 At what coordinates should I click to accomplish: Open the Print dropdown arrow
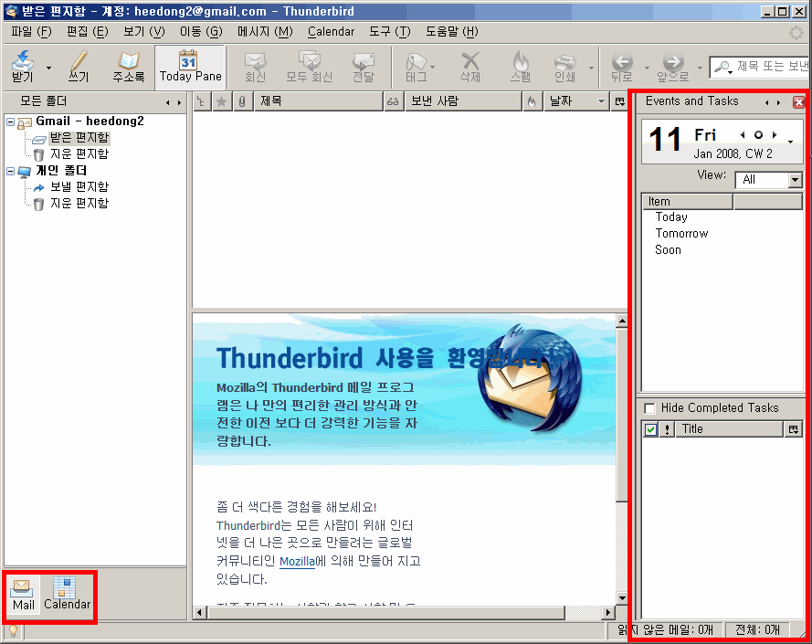point(591,68)
